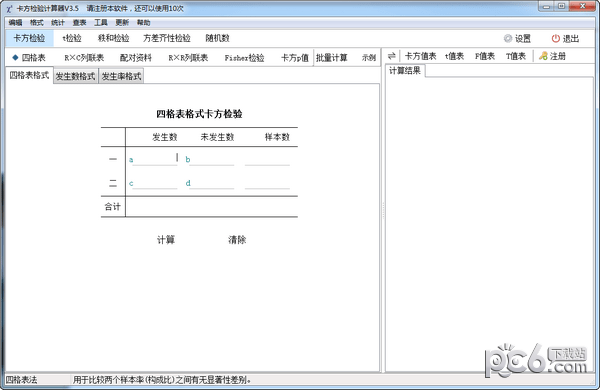This screenshot has height=390, width=600.
Task: Open the 工具 menu
Action: (x=101, y=23)
